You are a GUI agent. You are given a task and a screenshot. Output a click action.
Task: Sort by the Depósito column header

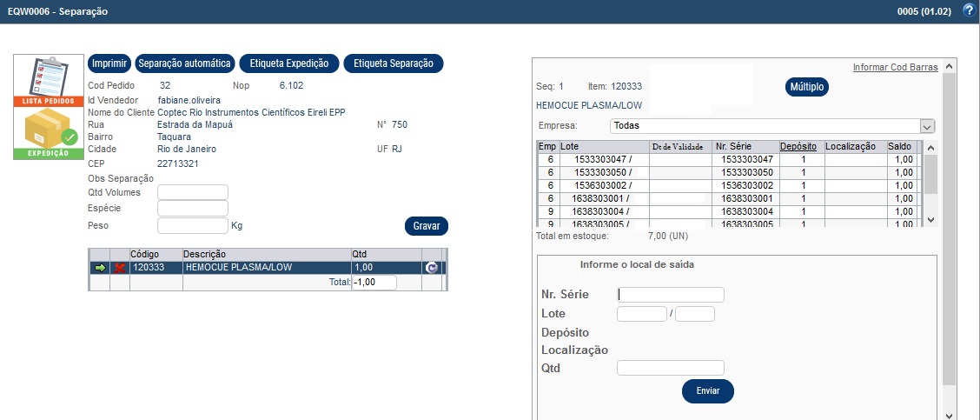tap(798, 146)
